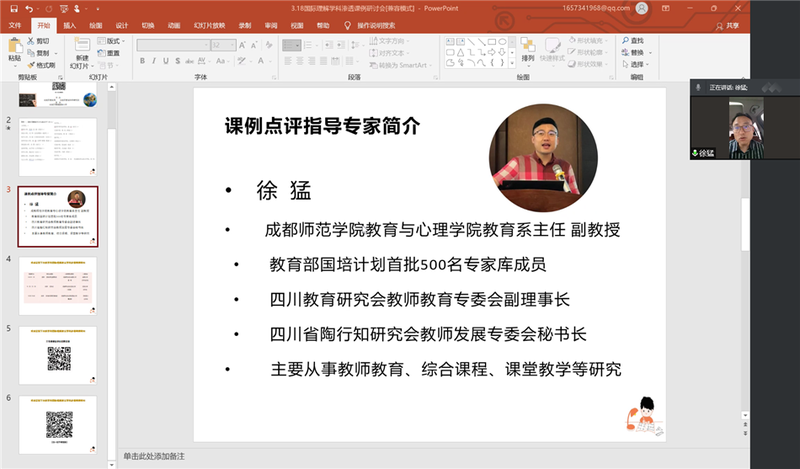Screen dimensions: 800x469
Task: Start slideshow from beginning in quick access toolbar
Action: coord(64,9)
